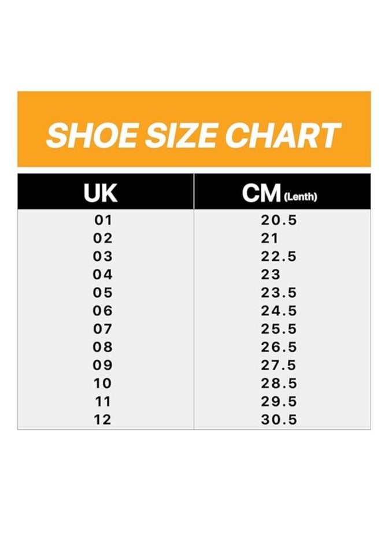Select the 20.5 cm length value
Viewport: 392px width, 535px height.
coord(279,220)
